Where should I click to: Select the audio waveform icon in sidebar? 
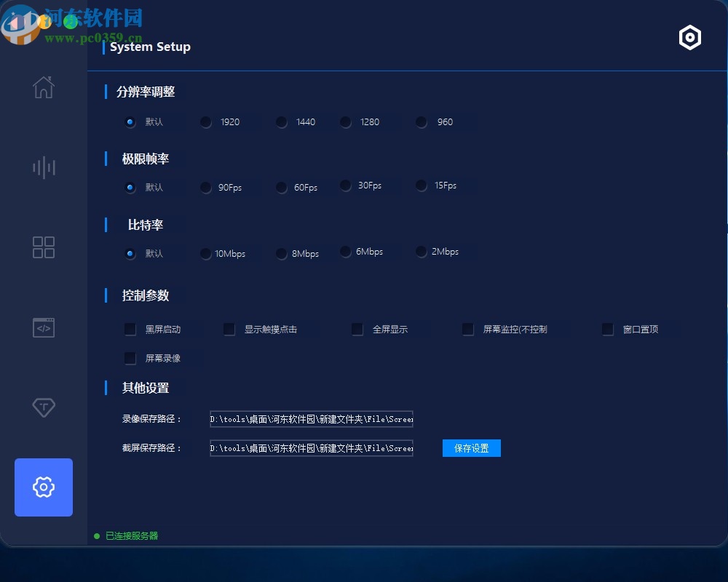click(x=44, y=167)
